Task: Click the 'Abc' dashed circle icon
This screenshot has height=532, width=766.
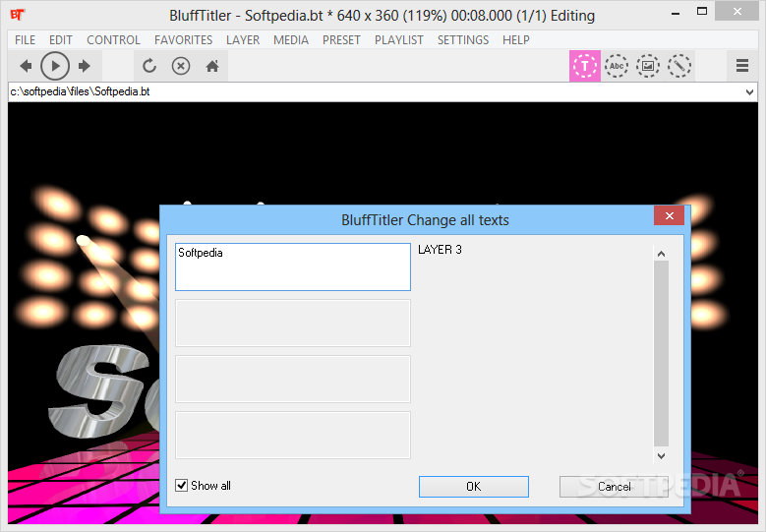Action: pos(617,66)
